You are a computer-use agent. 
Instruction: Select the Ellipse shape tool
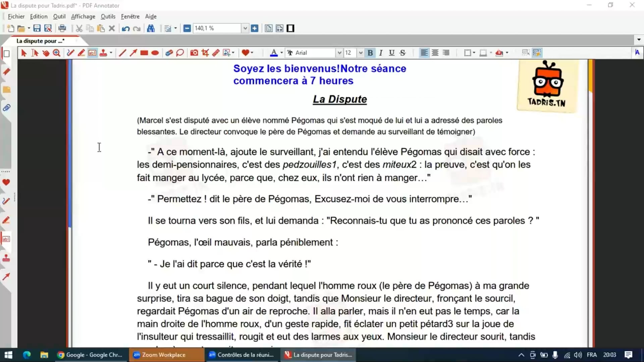pyautogui.click(x=155, y=53)
